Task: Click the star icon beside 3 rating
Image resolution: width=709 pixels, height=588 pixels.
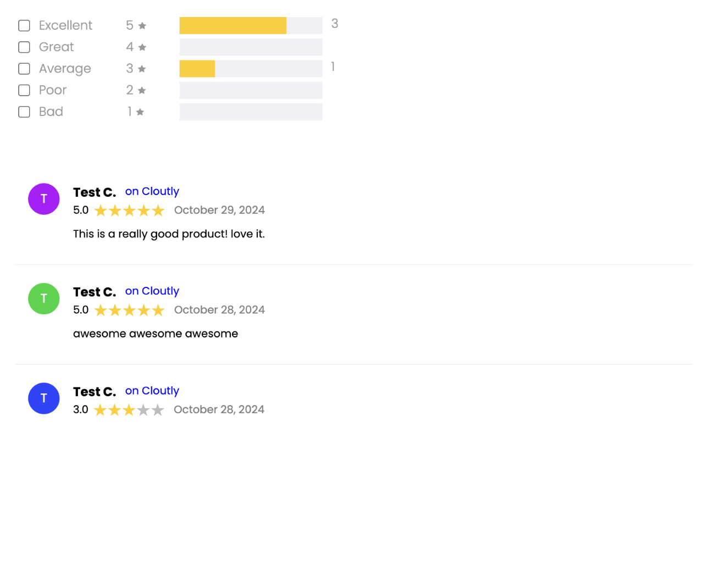Action: (142, 69)
